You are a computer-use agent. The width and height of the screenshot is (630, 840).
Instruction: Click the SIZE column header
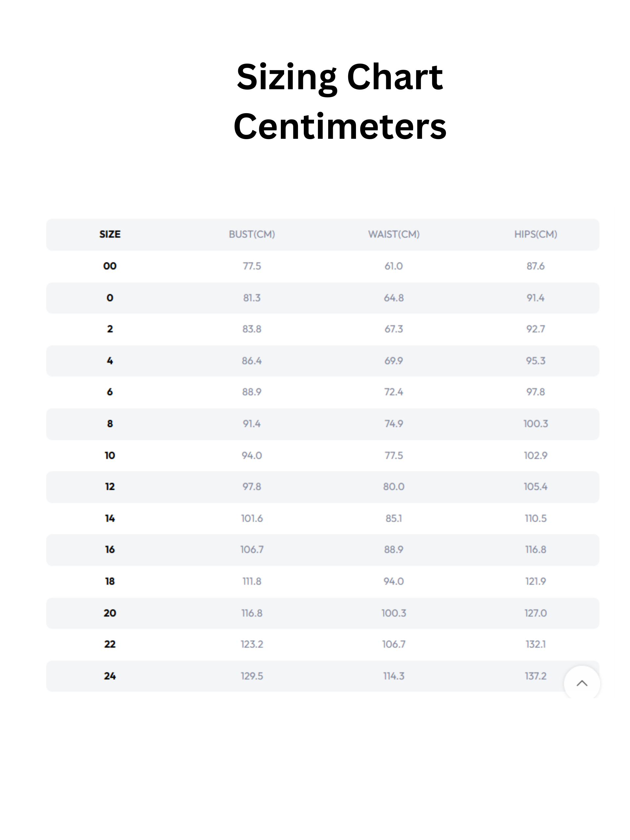[x=110, y=234]
